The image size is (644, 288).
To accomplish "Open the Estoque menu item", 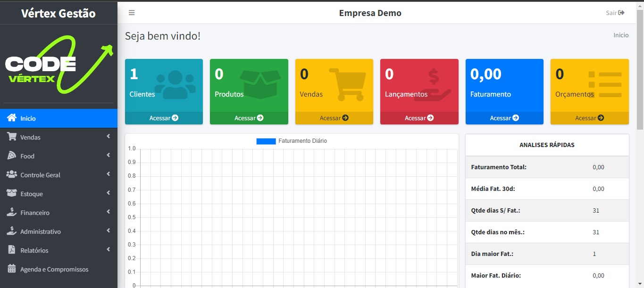I will click(x=32, y=194).
